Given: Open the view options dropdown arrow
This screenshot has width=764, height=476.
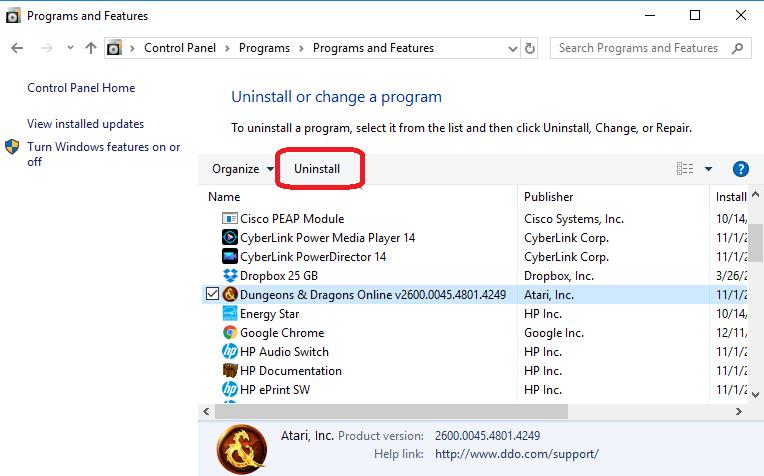Looking at the screenshot, I should 708,169.
